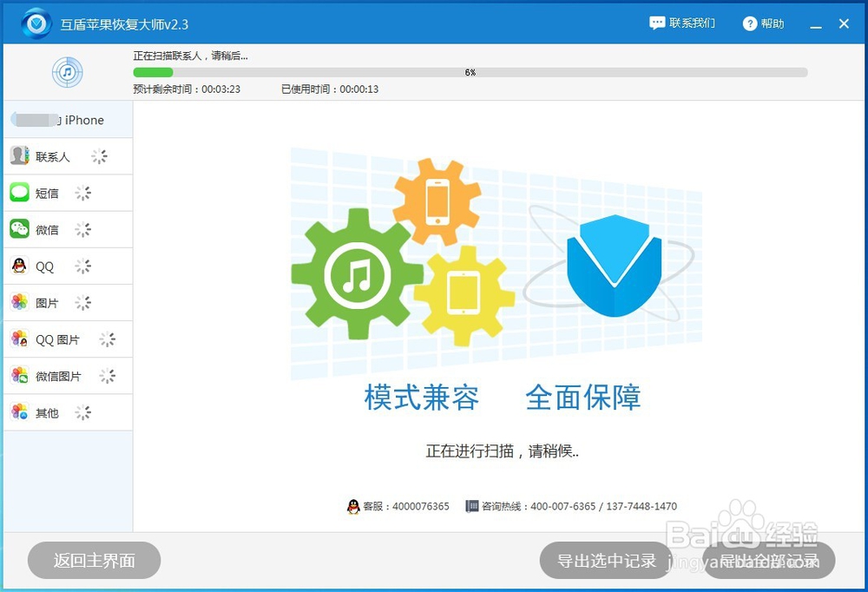
Task: Click the yellow iPad gear
Action: (x=464, y=295)
